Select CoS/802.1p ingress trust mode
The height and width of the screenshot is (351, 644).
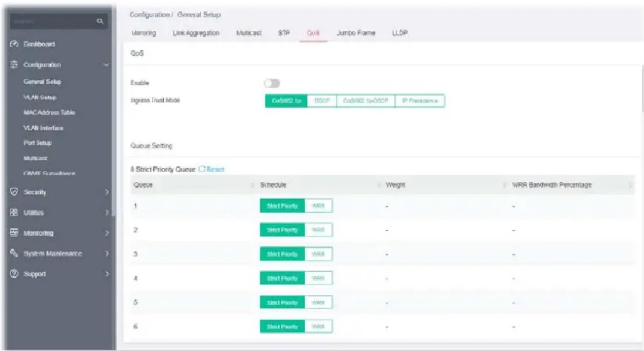point(286,100)
